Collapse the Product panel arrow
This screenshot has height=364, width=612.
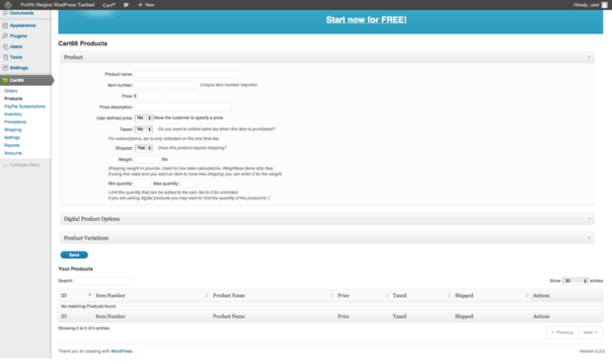click(589, 57)
